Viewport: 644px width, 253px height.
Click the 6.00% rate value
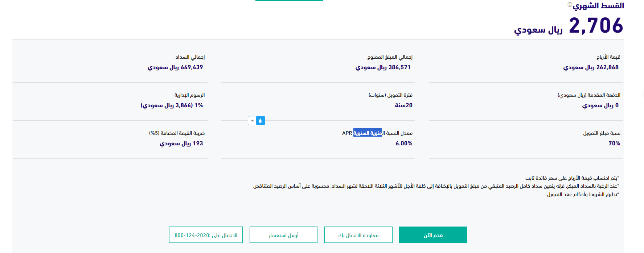point(404,144)
